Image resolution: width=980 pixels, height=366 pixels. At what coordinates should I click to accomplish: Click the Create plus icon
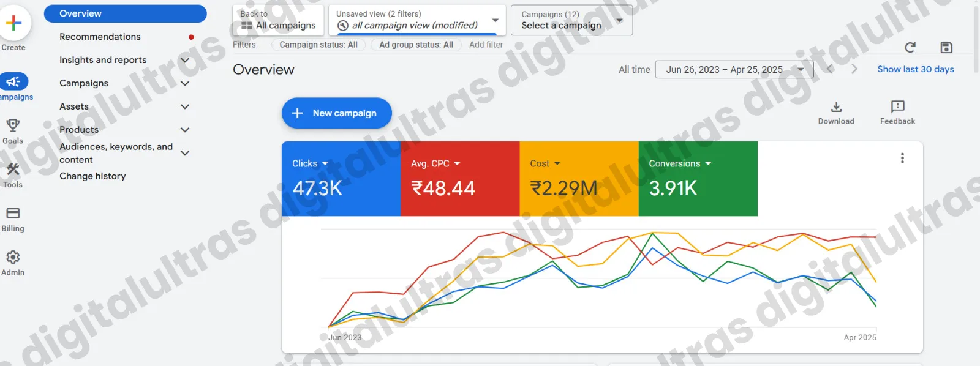point(13,23)
